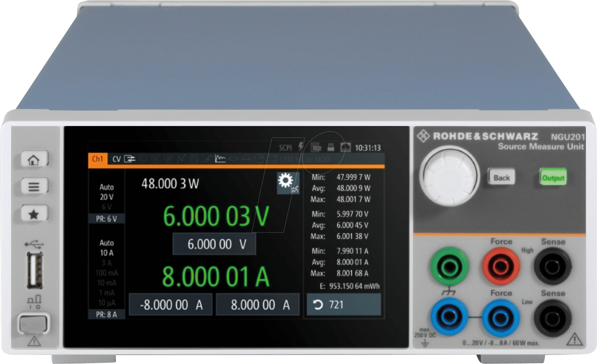Tap the star favorites key
Viewport: 597px width, 364px height.
tap(35, 214)
